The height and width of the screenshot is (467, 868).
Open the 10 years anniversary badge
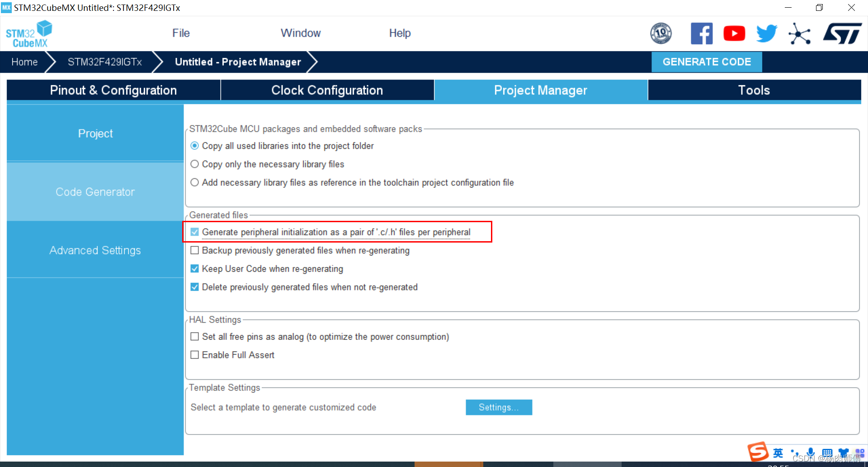[x=661, y=33]
